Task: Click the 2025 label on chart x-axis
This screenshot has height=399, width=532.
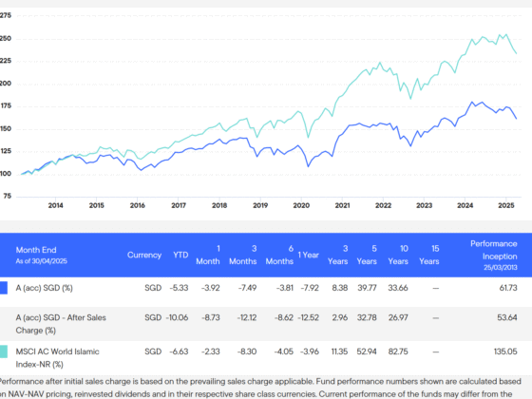Action: [506, 205]
